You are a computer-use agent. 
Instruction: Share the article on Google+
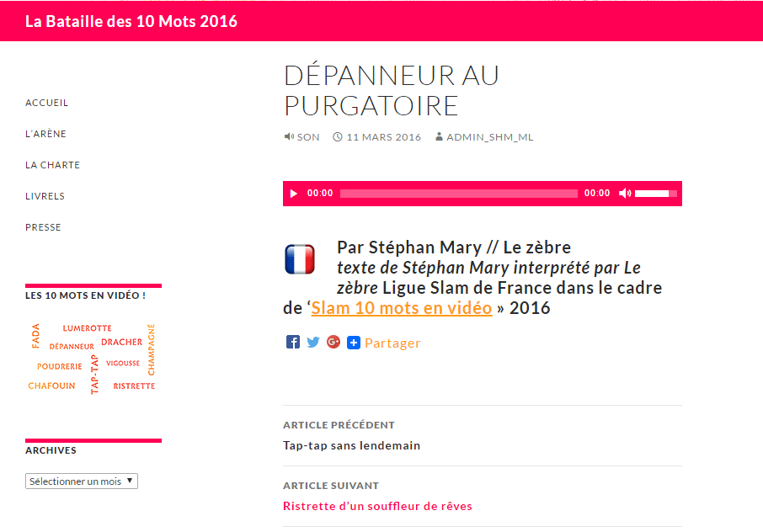pyautogui.click(x=333, y=342)
